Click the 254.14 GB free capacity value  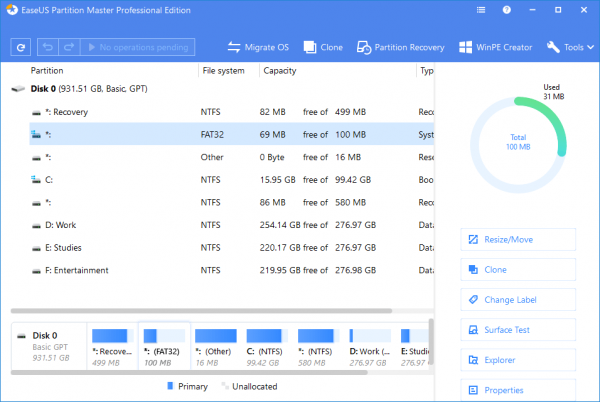(x=280, y=225)
